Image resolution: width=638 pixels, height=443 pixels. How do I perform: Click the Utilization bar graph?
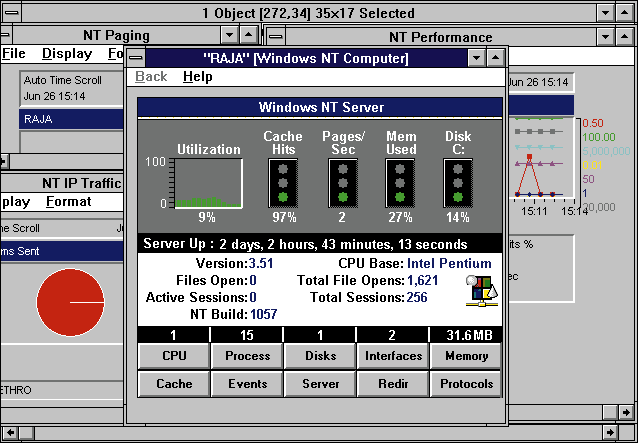[x=209, y=183]
